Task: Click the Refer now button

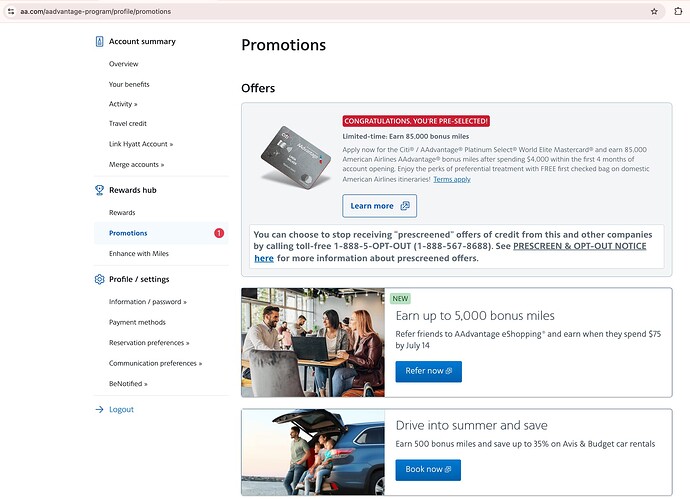Action: click(x=428, y=371)
